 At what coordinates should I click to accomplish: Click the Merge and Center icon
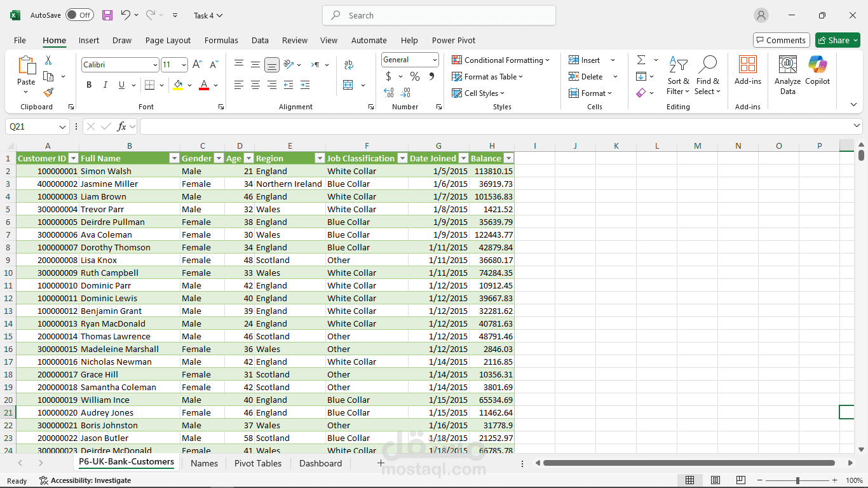[348, 85]
